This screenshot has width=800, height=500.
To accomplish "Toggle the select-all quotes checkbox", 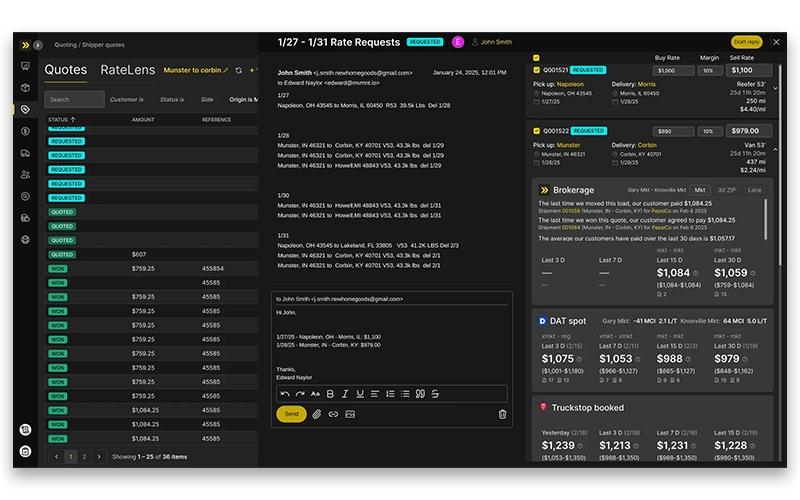I will (x=536, y=58).
